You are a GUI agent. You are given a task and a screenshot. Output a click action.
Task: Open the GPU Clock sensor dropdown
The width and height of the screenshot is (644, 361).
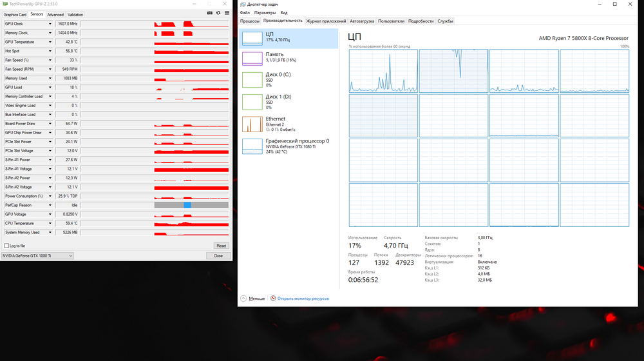tap(50, 24)
